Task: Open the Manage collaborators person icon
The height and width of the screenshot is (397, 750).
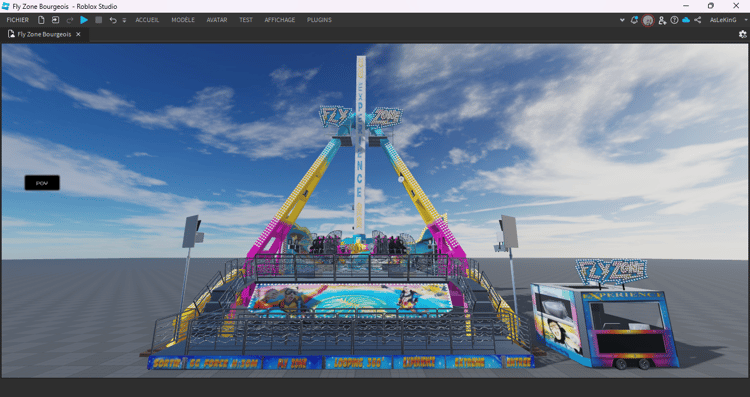Action: (662, 20)
